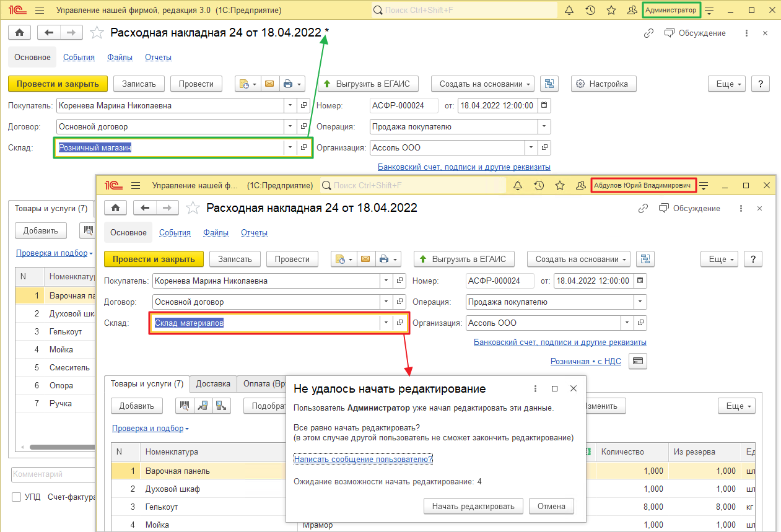Expand Проверка и подбор in Абдулов window
Image resolution: width=781 pixels, height=532 pixels.
point(151,429)
